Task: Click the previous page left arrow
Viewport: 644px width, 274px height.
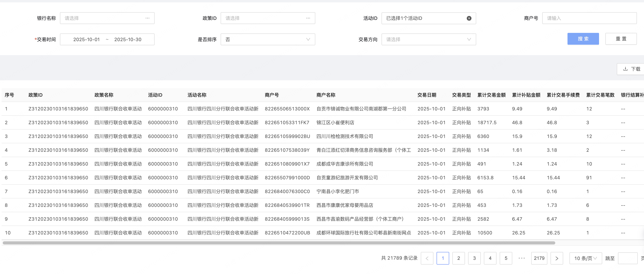Action: [427, 258]
